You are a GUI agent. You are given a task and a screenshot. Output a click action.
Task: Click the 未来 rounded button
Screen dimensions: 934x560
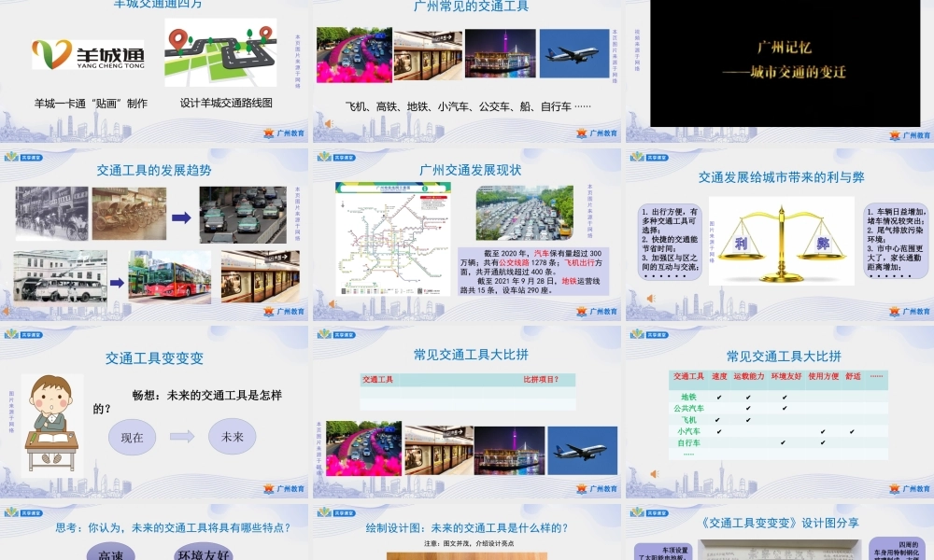pyautogui.click(x=230, y=435)
